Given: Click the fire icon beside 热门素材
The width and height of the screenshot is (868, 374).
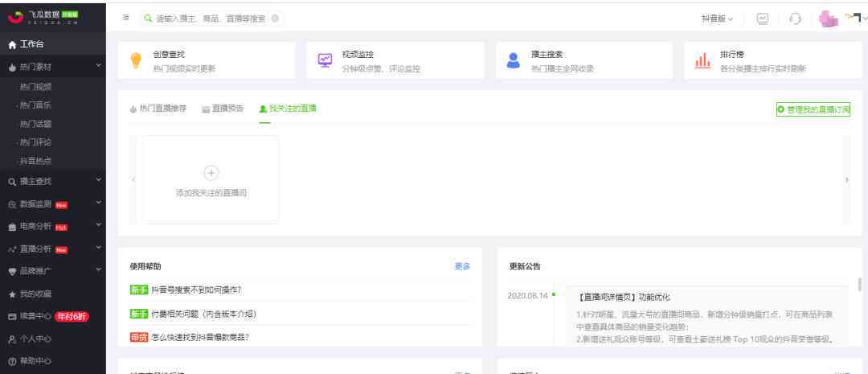Looking at the screenshot, I should pyautogui.click(x=12, y=67).
